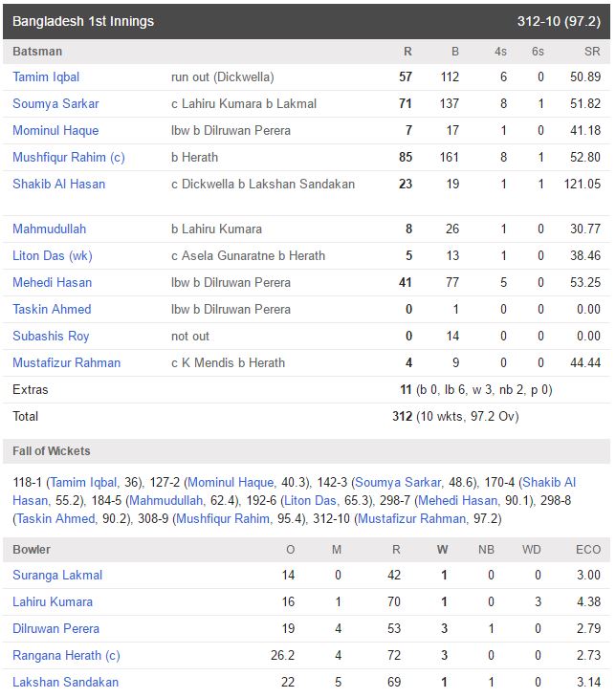Open Shakib Al Hasan in batting table
This screenshot has height=698, width=616.
point(58,184)
